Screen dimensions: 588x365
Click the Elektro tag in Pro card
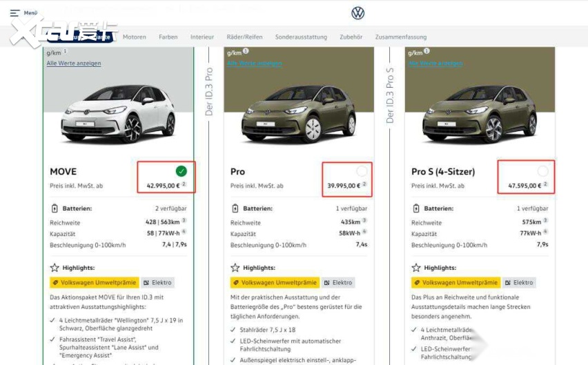point(338,283)
